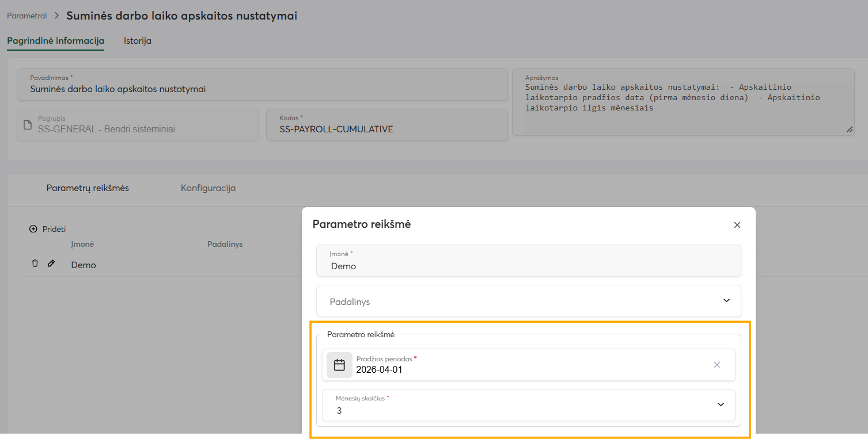Select the Parametrų reikšmės tab
The image size is (868, 439).
click(x=88, y=188)
